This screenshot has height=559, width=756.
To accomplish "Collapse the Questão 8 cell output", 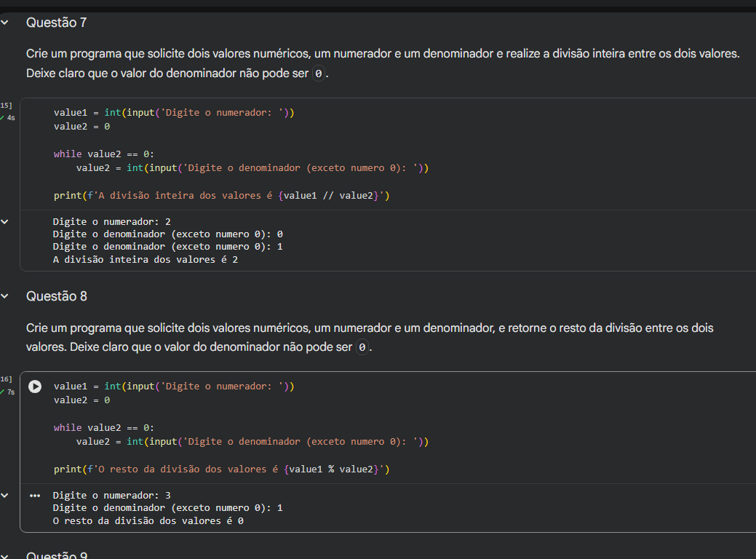I will [5, 496].
